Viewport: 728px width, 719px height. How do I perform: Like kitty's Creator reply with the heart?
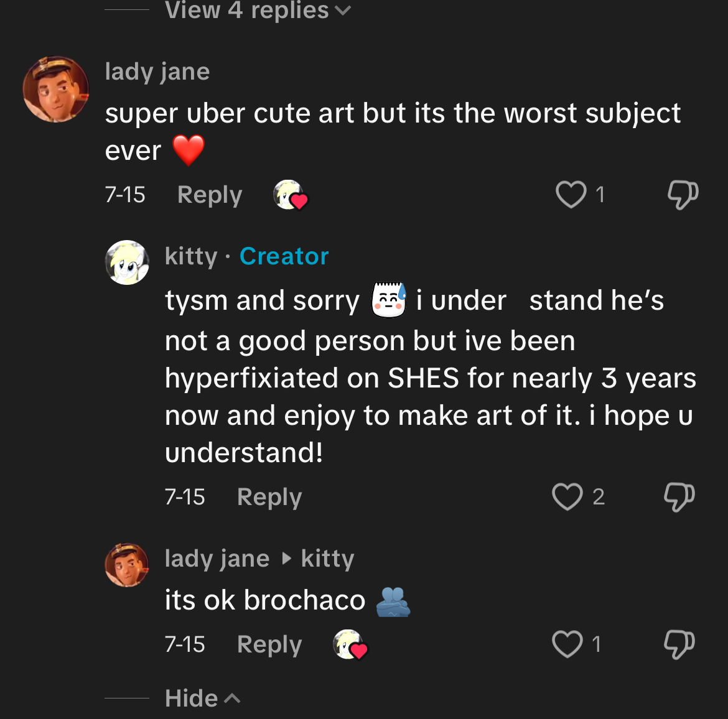coord(567,497)
